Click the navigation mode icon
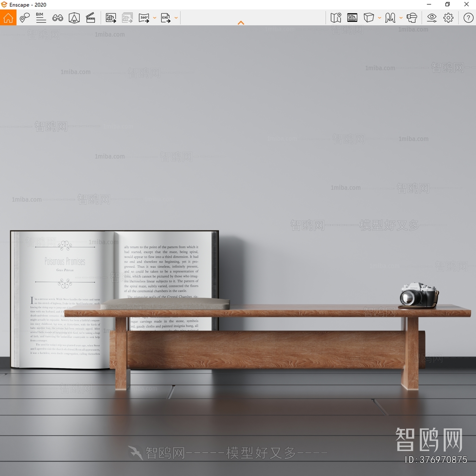The image size is (476, 476). click(390, 18)
